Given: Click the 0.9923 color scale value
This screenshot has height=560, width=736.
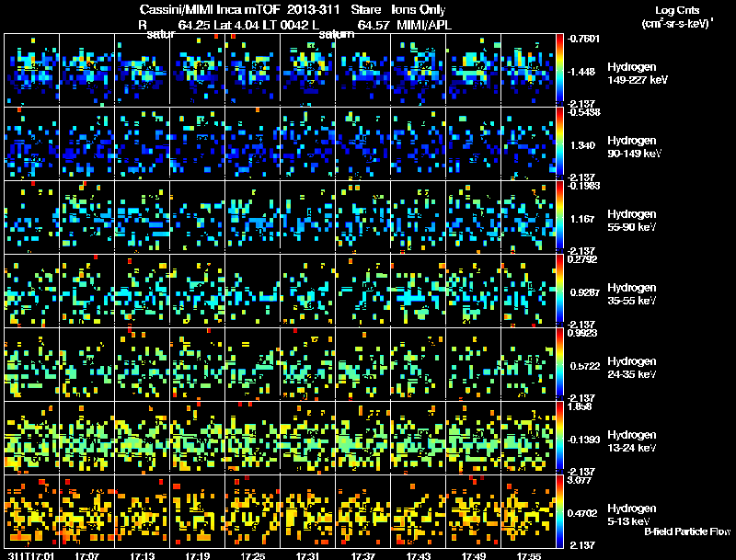Looking at the screenshot, I should [x=582, y=333].
